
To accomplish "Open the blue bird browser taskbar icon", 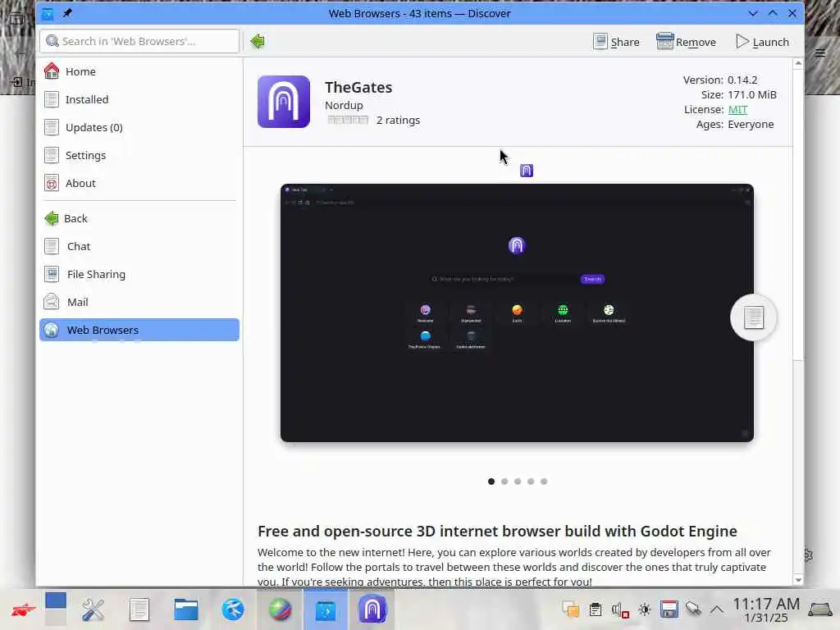I will [x=233, y=609].
